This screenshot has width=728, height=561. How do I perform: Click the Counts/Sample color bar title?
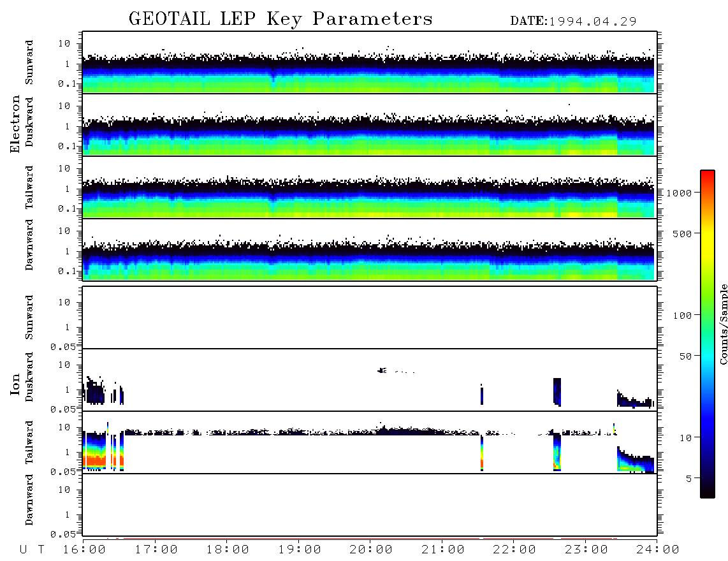point(723,324)
